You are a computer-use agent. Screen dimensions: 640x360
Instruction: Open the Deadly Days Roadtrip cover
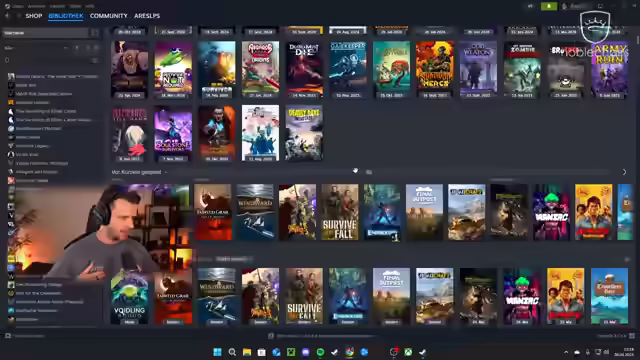point(304,133)
